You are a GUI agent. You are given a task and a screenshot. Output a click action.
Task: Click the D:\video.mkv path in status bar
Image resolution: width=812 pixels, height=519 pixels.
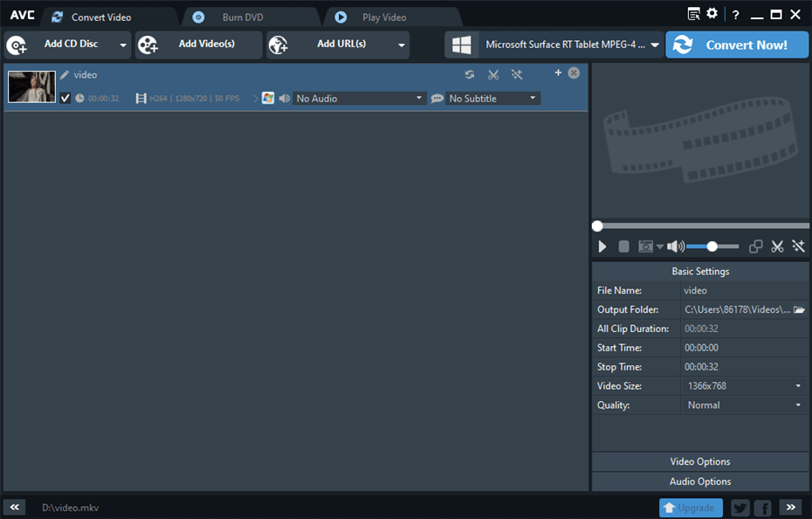[71, 508]
